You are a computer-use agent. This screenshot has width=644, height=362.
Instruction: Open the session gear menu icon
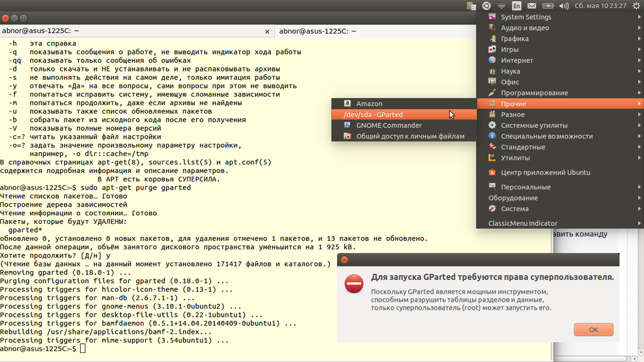coord(635,6)
